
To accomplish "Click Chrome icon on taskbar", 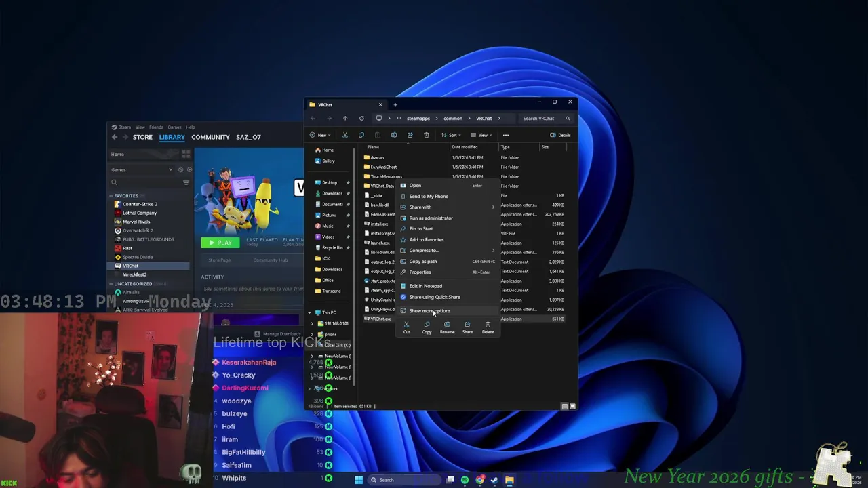I will click(x=479, y=480).
